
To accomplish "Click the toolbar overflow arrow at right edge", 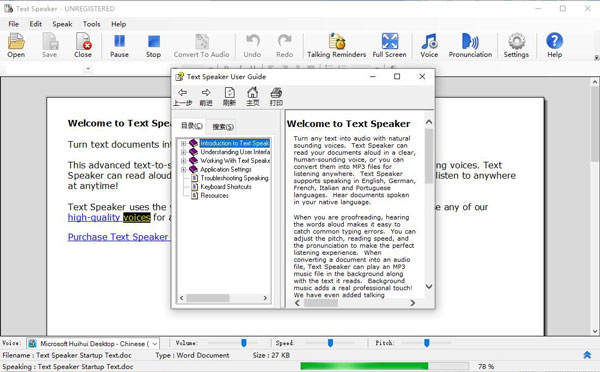I will click(x=596, y=57).
